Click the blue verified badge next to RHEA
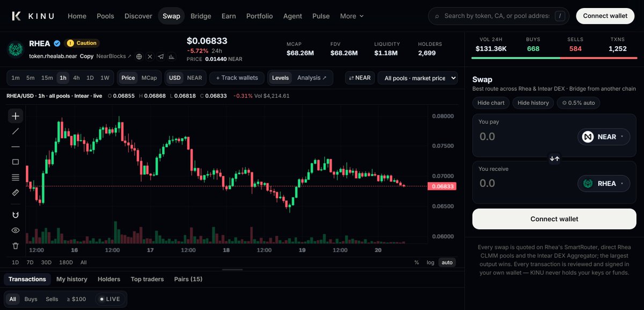 [x=56, y=43]
